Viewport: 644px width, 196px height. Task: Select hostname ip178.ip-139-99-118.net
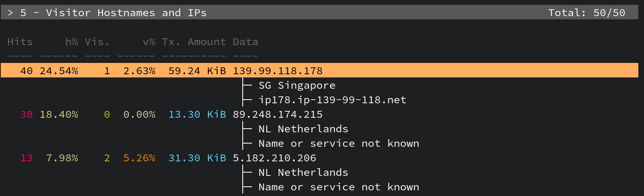point(332,100)
